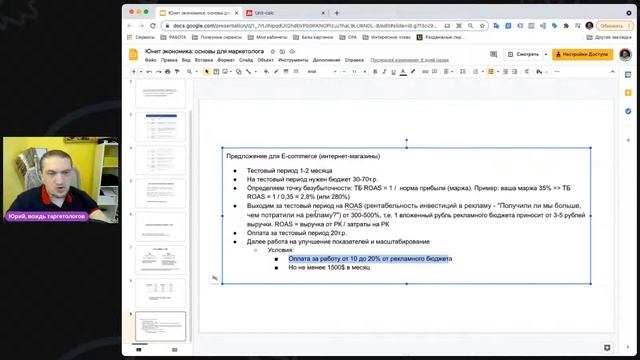
Task: Click the Move to folder icon
Action: pos(282,51)
